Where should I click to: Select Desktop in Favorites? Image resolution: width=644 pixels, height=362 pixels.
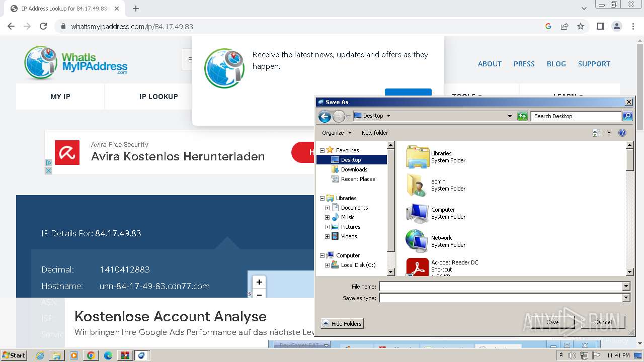click(351, 160)
